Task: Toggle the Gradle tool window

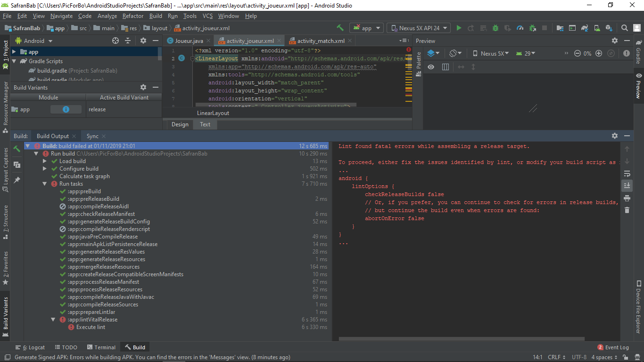Action: click(638, 52)
